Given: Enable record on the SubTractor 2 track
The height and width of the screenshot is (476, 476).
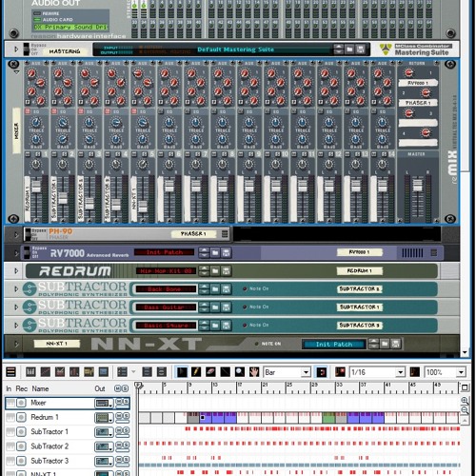Looking at the screenshot, I should tap(21, 446).
